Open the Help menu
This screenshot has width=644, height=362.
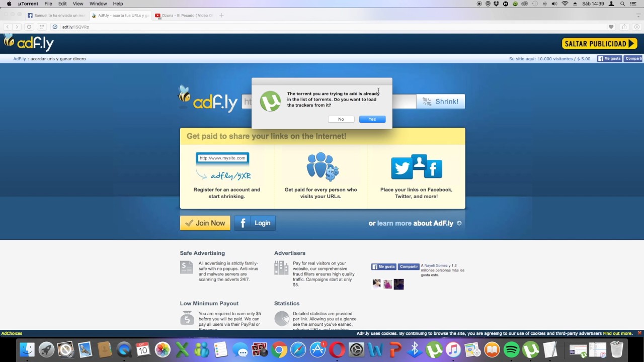118,4
